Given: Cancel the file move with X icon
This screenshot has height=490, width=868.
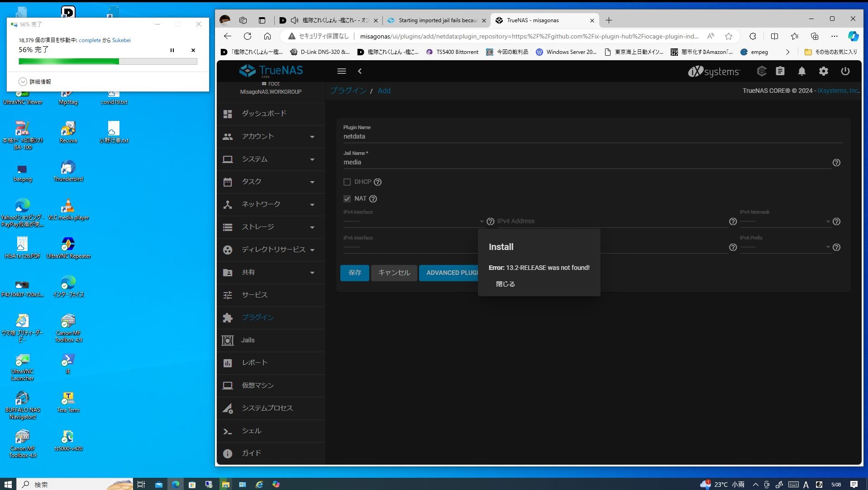Looking at the screenshot, I should pos(193,50).
